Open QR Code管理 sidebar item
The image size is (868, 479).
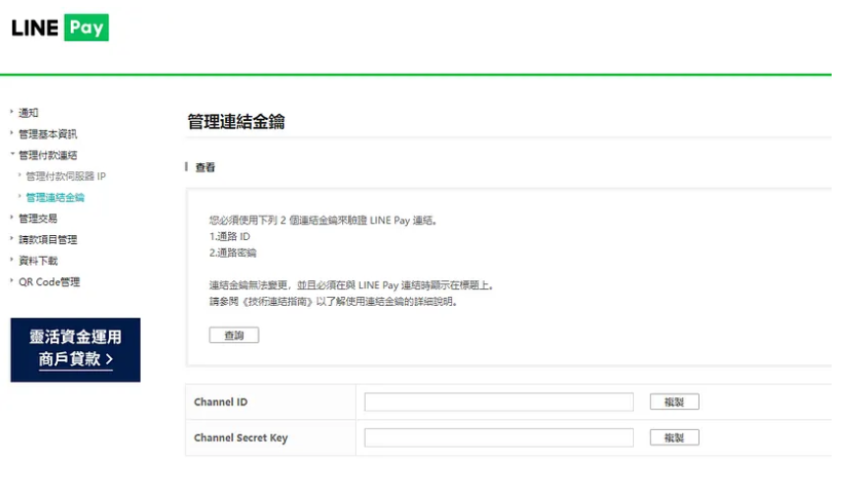49,282
